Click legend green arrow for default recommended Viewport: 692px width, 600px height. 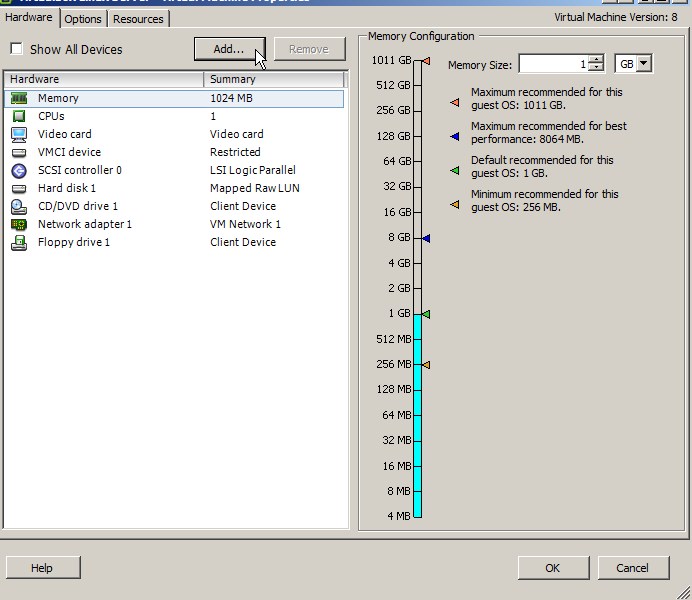(x=455, y=170)
